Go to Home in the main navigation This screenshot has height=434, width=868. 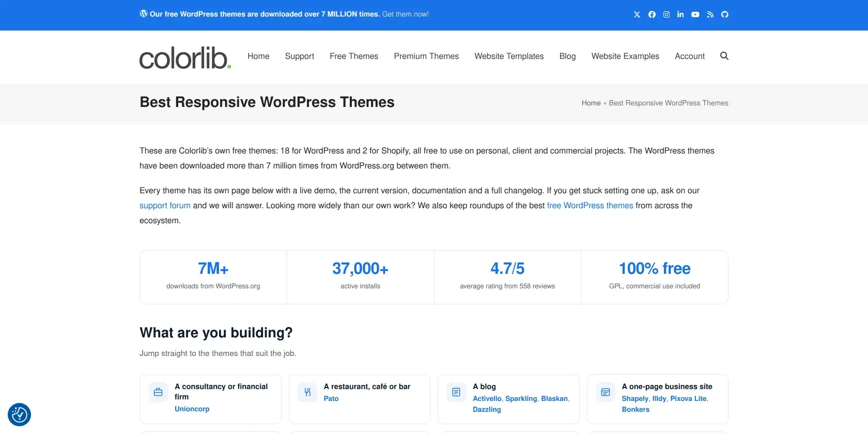(x=258, y=56)
